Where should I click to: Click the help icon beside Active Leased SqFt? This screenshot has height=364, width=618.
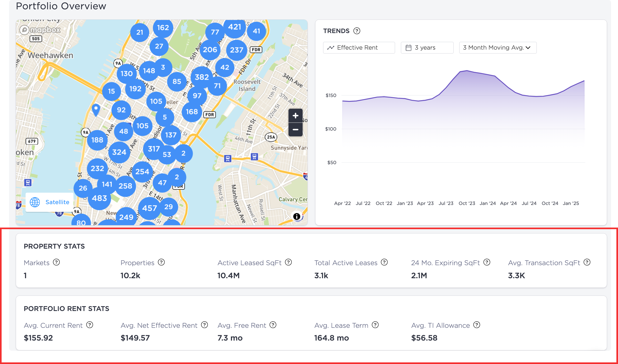[x=288, y=262]
